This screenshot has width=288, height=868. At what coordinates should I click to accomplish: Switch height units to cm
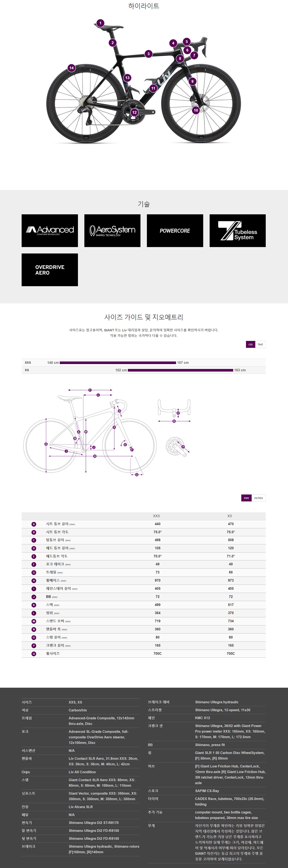tap(251, 344)
